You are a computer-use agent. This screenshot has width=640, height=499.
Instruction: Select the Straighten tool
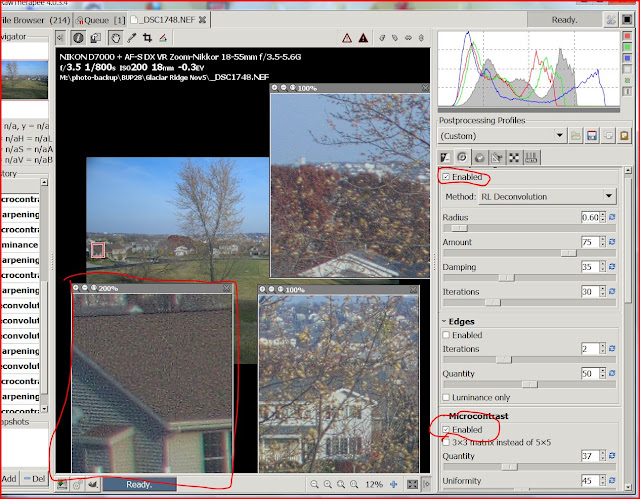coord(163,38)
